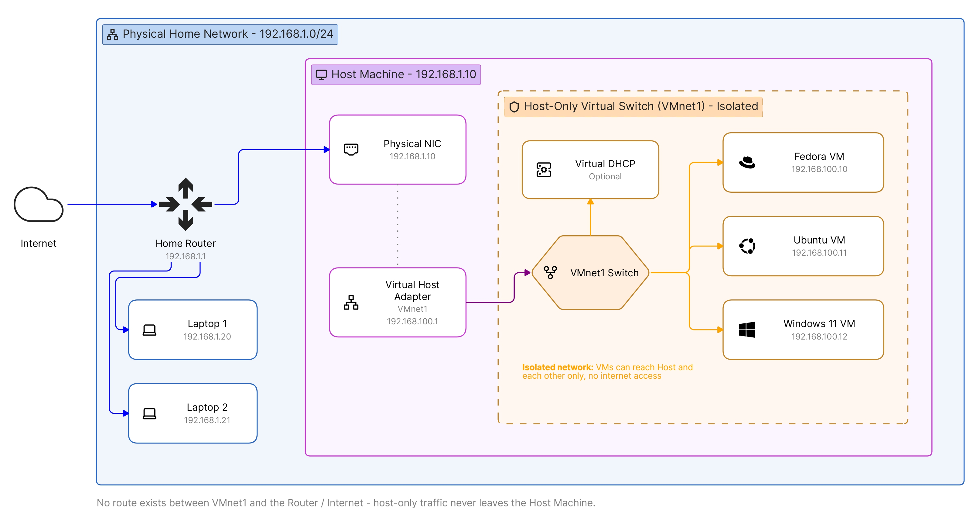Click the Fedora VM red hat icon
Image resolution: width=980 pixels, height=528 pixels.
click(x=747, y=163)
